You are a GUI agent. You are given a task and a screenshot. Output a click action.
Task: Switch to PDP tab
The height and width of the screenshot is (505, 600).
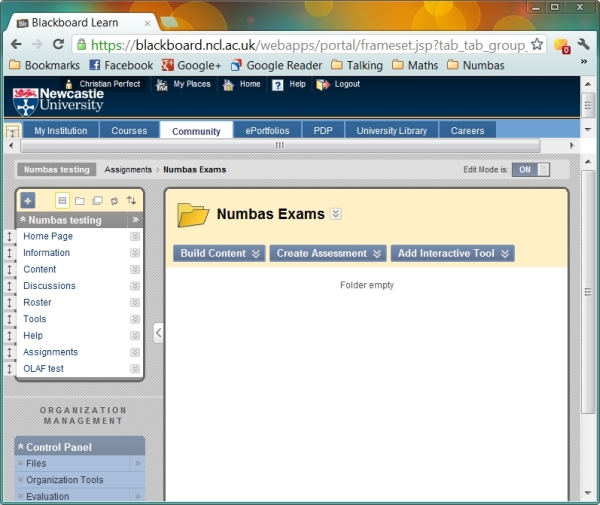(x=323, y=130)
